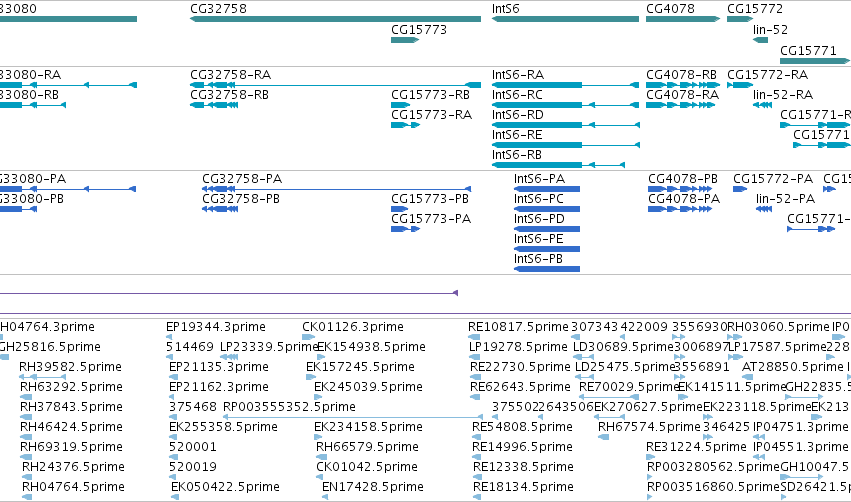Select the CK01126.3prime EST label
Screen dimensions: 851x502
[353, 327]
